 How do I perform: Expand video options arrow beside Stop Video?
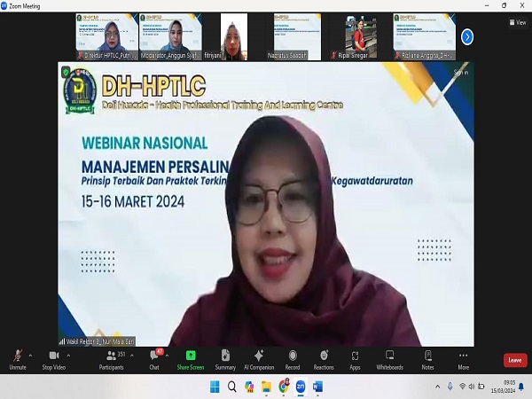(x=68, y=356)
